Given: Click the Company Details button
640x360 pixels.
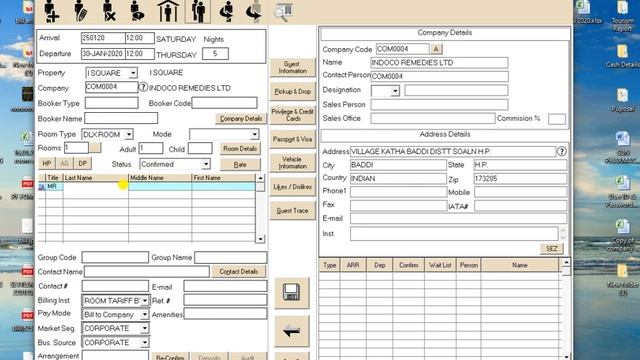Looking at the screenshot, I should [x=241, y=119].
